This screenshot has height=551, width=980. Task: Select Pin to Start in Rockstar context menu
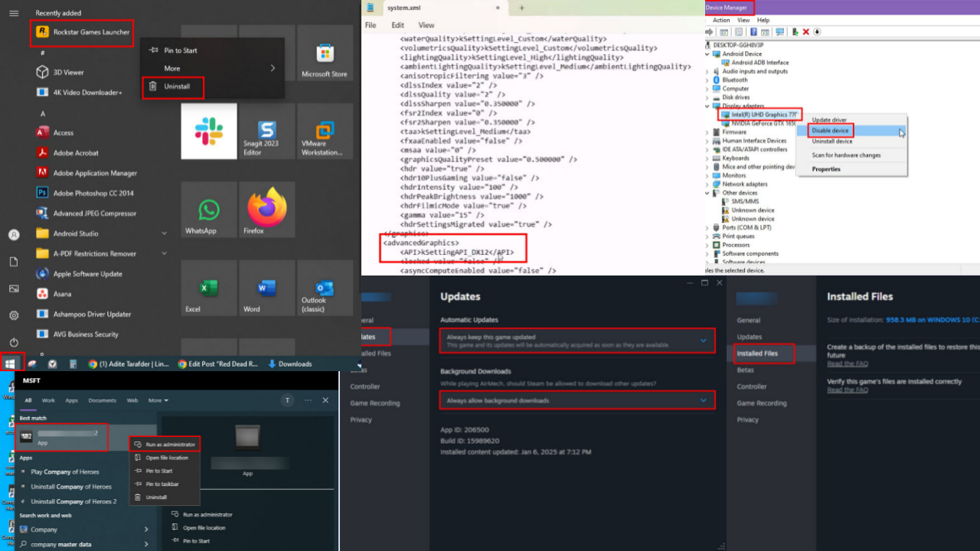(181, 51)
